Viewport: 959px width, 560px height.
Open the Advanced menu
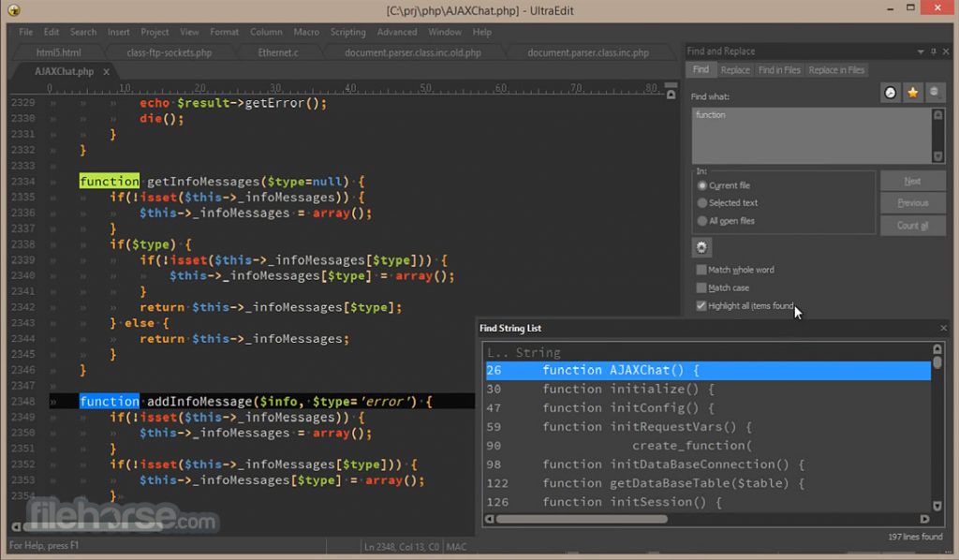pyautogui.click(x=397, y=32)
